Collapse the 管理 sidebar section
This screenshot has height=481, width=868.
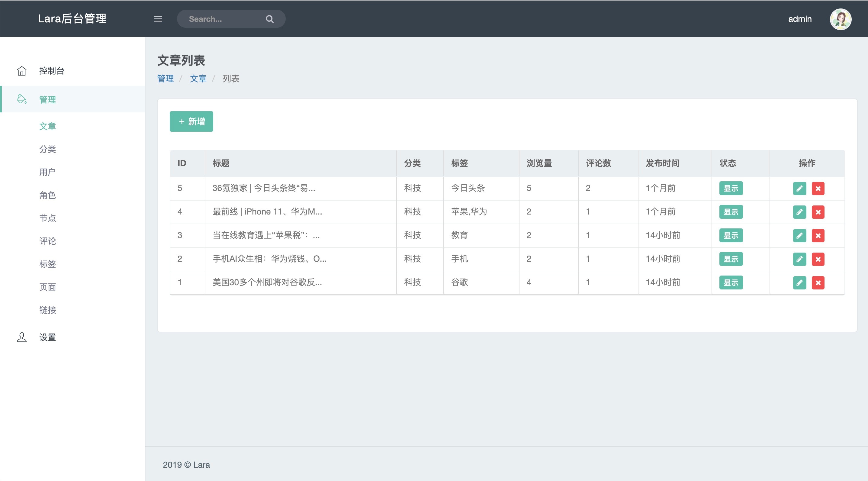click(x=47, y=99)
